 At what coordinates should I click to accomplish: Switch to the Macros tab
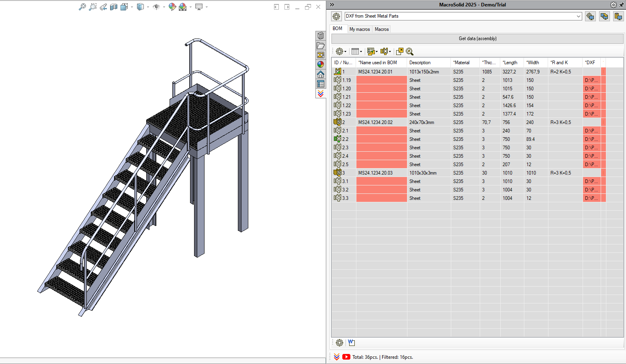(x=382, y=29)
